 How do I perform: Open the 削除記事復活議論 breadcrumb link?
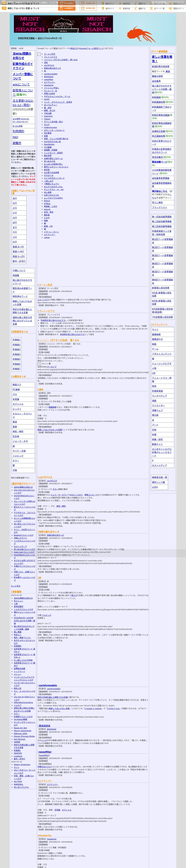click(x=26, y=38)
